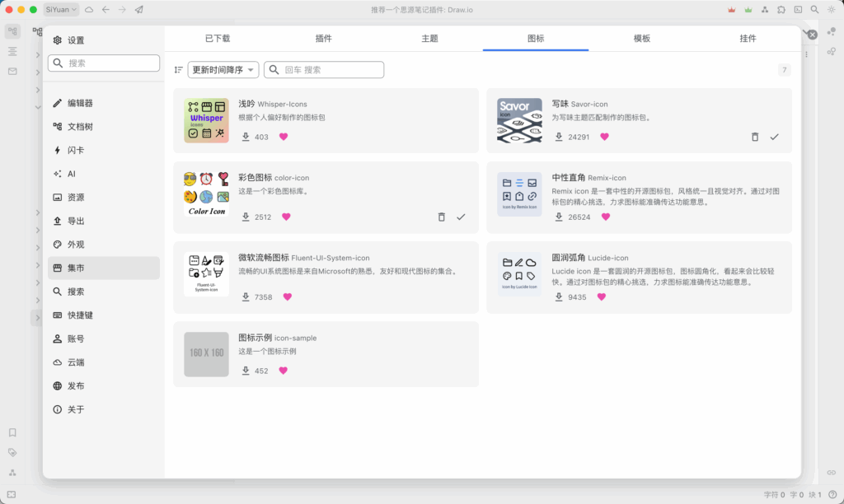This screenshot has width=844, height=504.
Task: Open the 更新时间降序 sort dropdown
Action: [223, 70]
